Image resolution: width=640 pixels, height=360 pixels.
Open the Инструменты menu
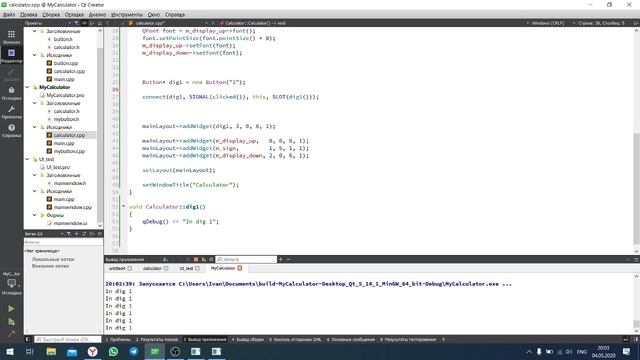coord(127,14)
